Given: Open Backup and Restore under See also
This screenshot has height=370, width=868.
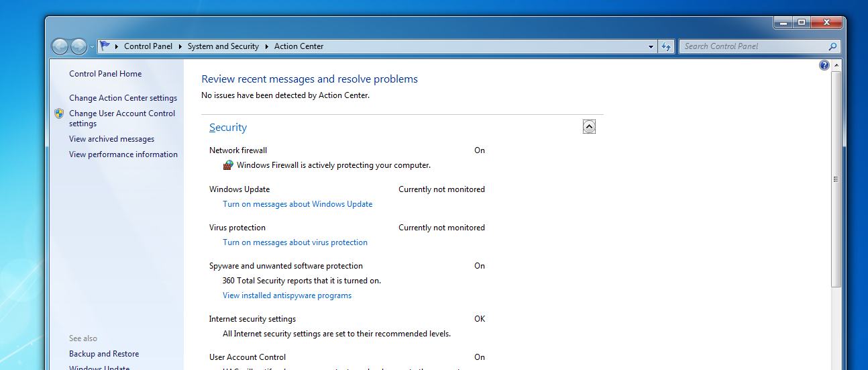Looking at the screenshot, I should click(x=104, y=354).
